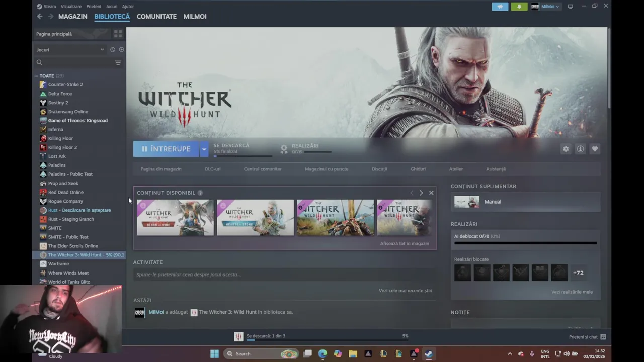Show recent games clock filter
This screenshot has width=644, height=362.
(113, 50)
